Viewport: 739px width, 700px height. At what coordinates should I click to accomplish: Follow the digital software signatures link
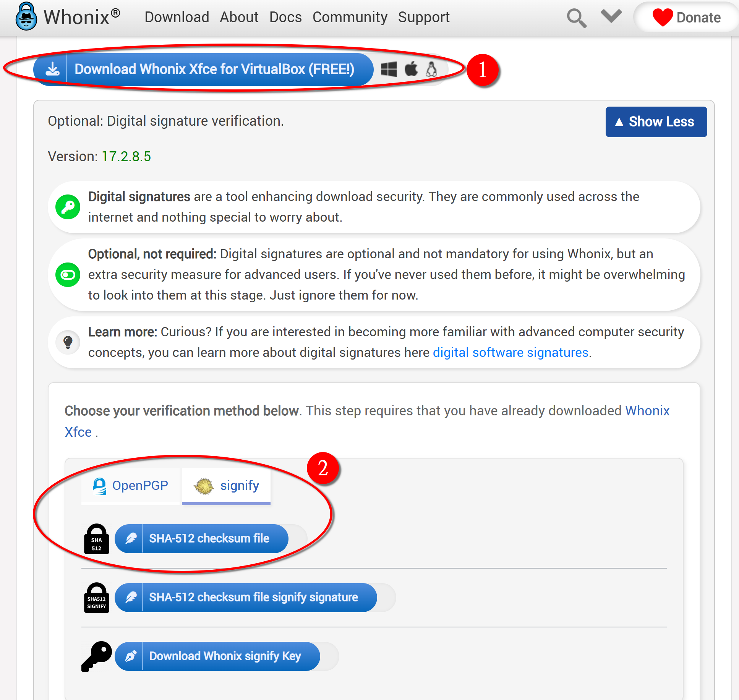[510, 352]
